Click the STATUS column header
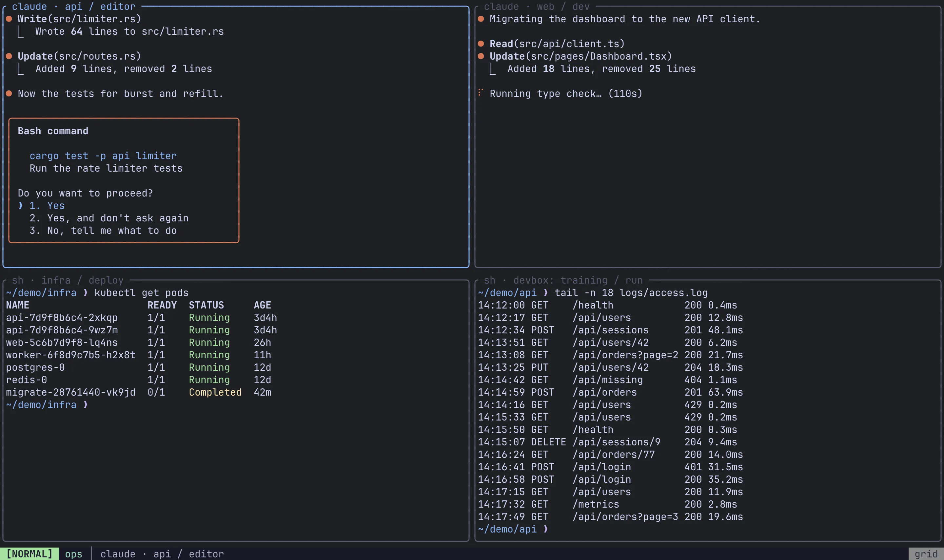Screen dimensions: 944x560 point(206,305)
